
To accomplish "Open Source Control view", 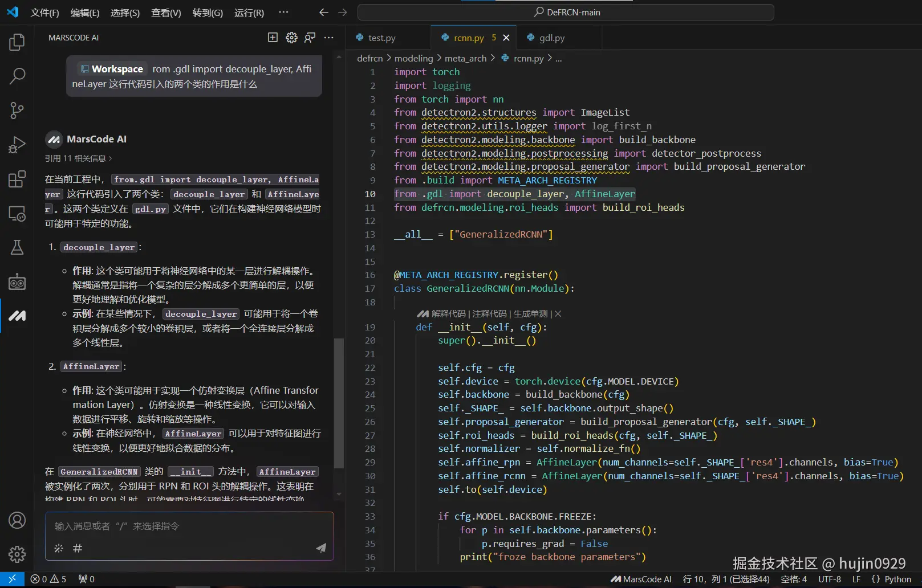I will 17,110.
